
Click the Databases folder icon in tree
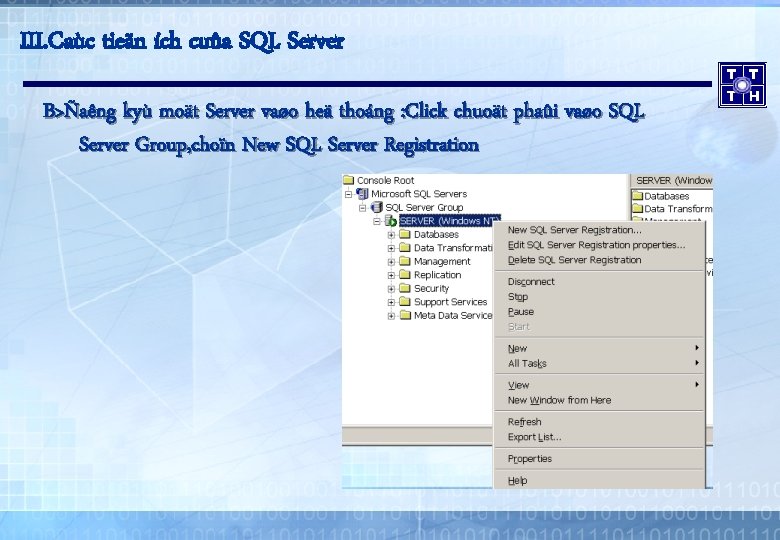coord(405,234)
